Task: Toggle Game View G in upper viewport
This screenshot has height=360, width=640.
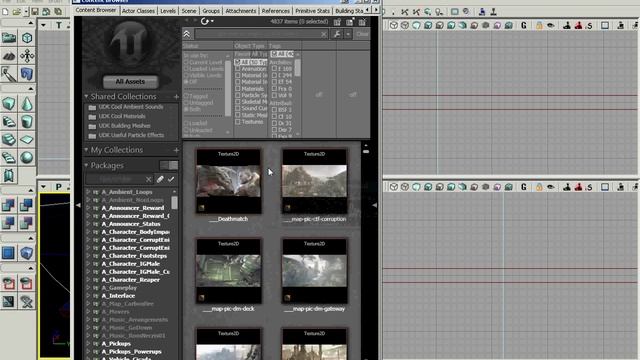Action: (x=524, y=25)
